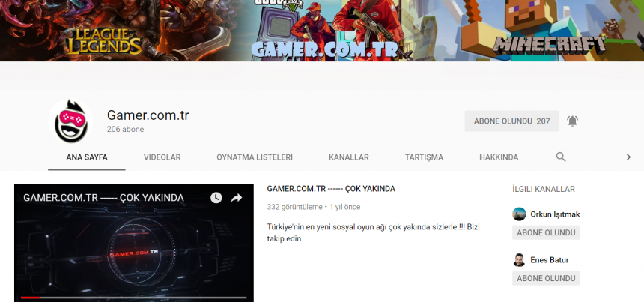This screenshot has width=644, height=302.
Task: Click the featured video player frame
Action: pyautogui.click(x=134, y=244)
